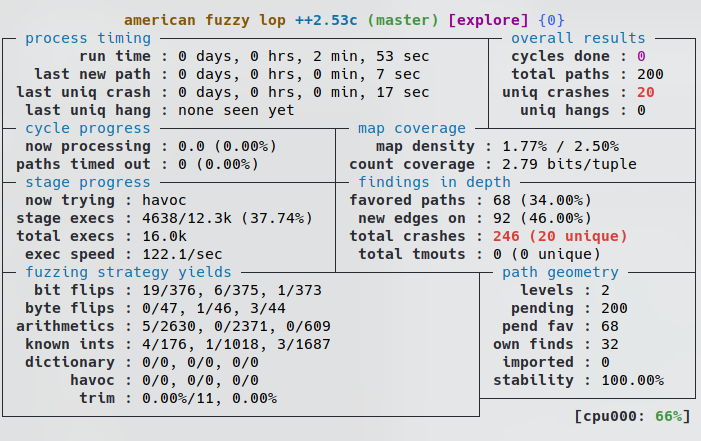The height and width of the screenshot is (441, 701).
Task: Select new edges on value '92 (46.00%)'
Action: click(x=542, y=218)
